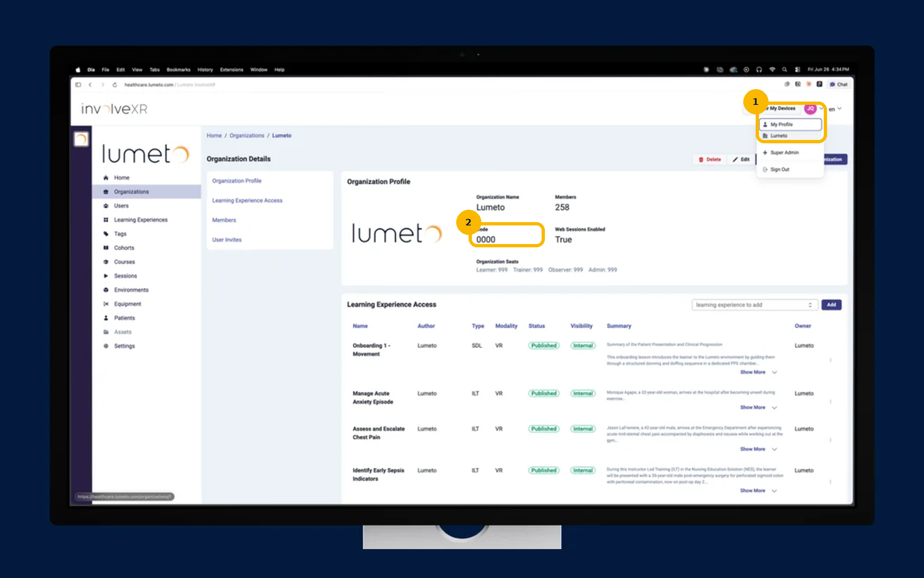The image size is (924, 578).
Task: Open the Home sidebar item
Action: [x=122, y=178]
